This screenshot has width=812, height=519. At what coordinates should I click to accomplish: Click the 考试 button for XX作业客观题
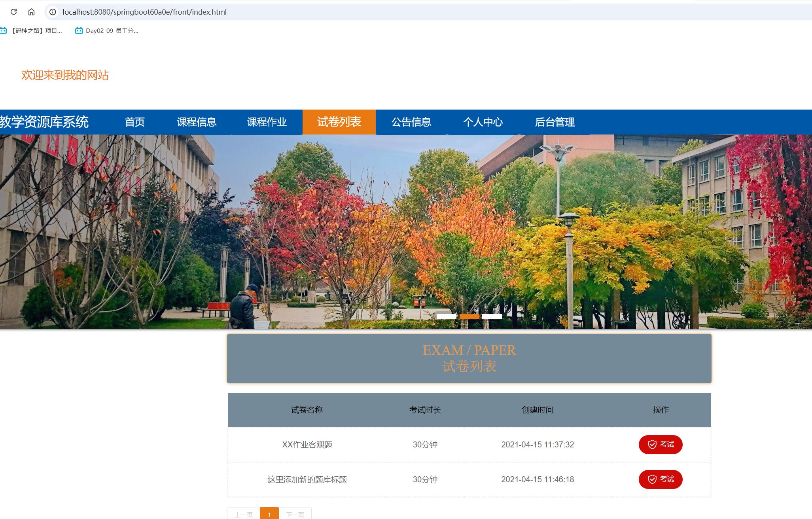coord(661,444)
